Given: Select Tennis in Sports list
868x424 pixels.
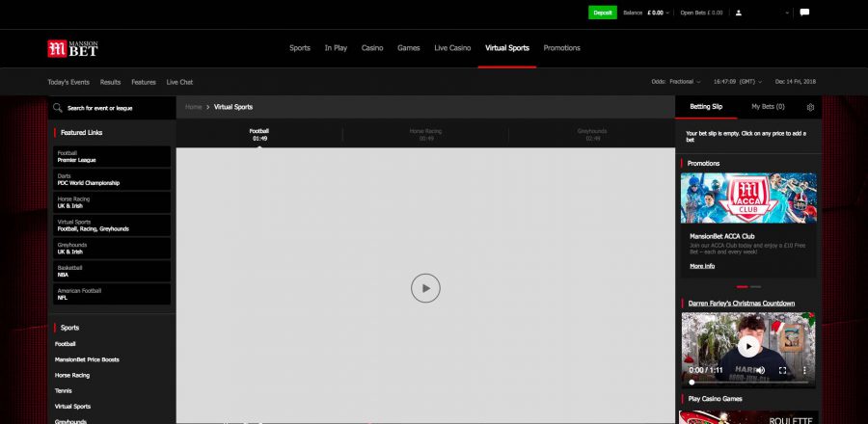Looking at the screenshot, I should click(x=63, y=390).
